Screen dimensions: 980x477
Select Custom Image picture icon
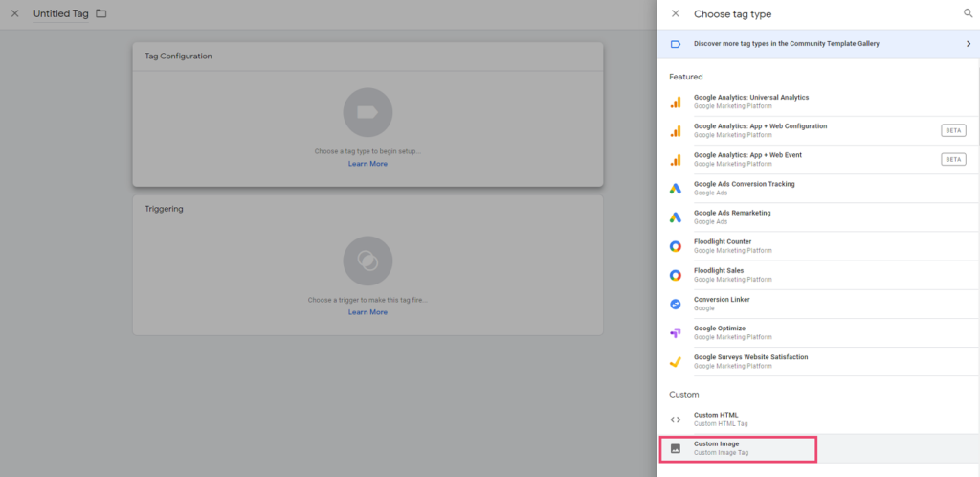[x=675, y=448]
